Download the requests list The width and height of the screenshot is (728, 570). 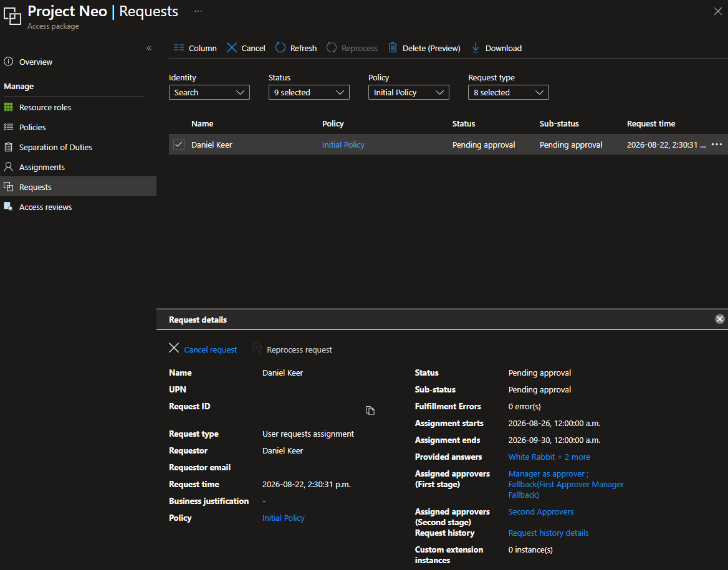(x=497, y=48)
